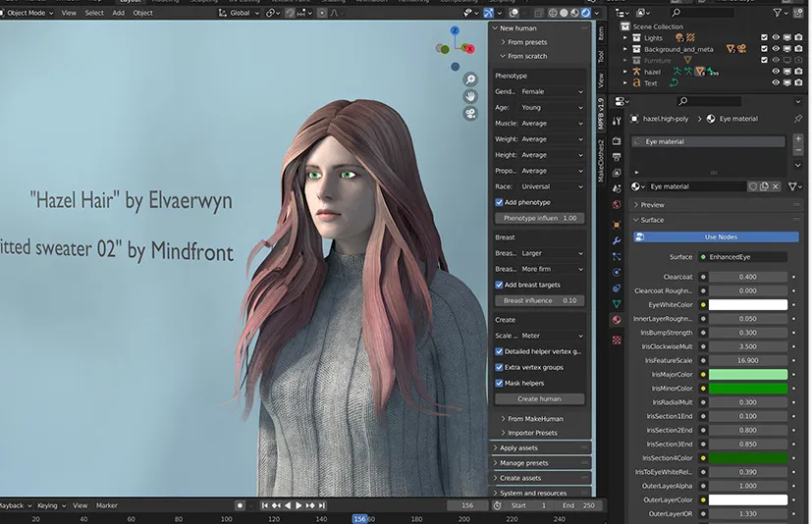Image resolution: width=812 pixels, height=524 pixels.
Task: Toggle the camera view icon in viewport
Action: pyautogui.click(x=470, y=114)
